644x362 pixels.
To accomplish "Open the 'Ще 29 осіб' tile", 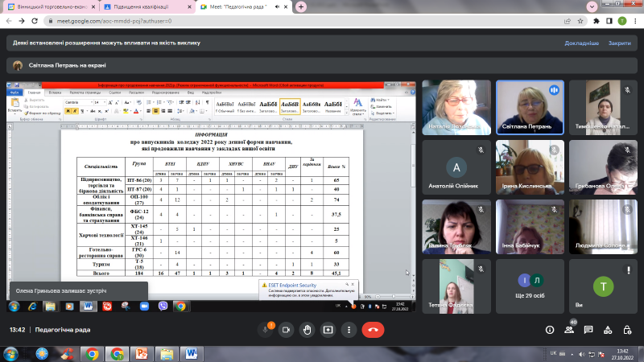I will 530,286.
